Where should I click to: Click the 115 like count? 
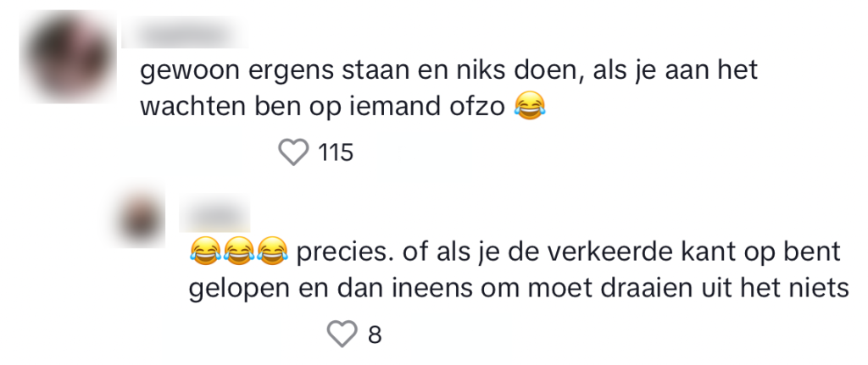pyautogui.click(x=335, y=153)
